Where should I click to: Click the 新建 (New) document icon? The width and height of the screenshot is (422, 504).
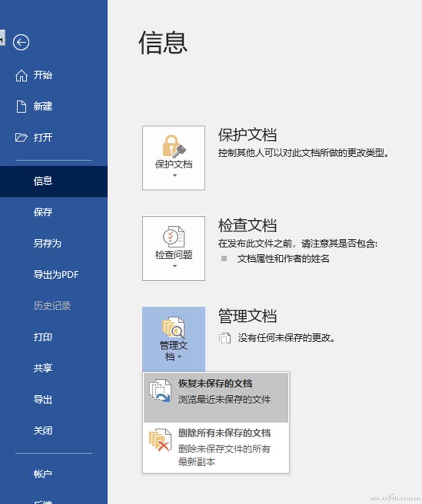[22, 106]
